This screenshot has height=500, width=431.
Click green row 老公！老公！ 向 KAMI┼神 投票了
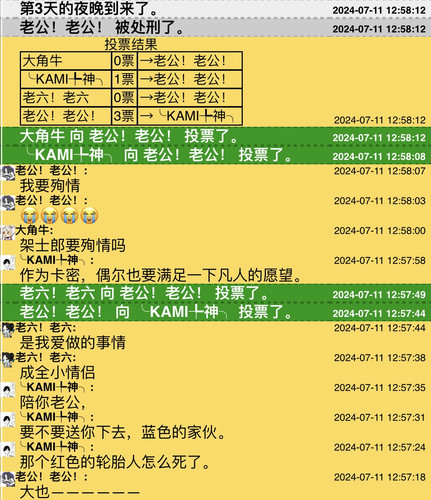215,312
